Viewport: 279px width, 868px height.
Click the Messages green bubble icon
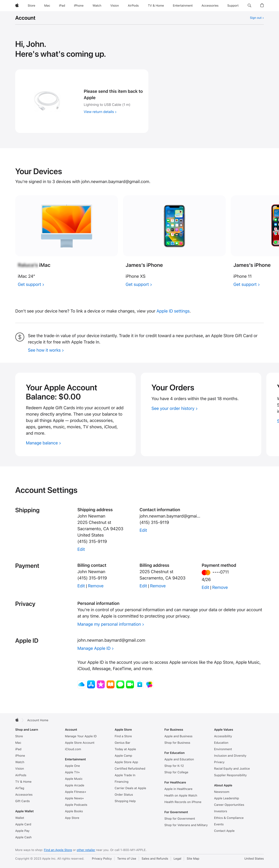coord(120,684)
